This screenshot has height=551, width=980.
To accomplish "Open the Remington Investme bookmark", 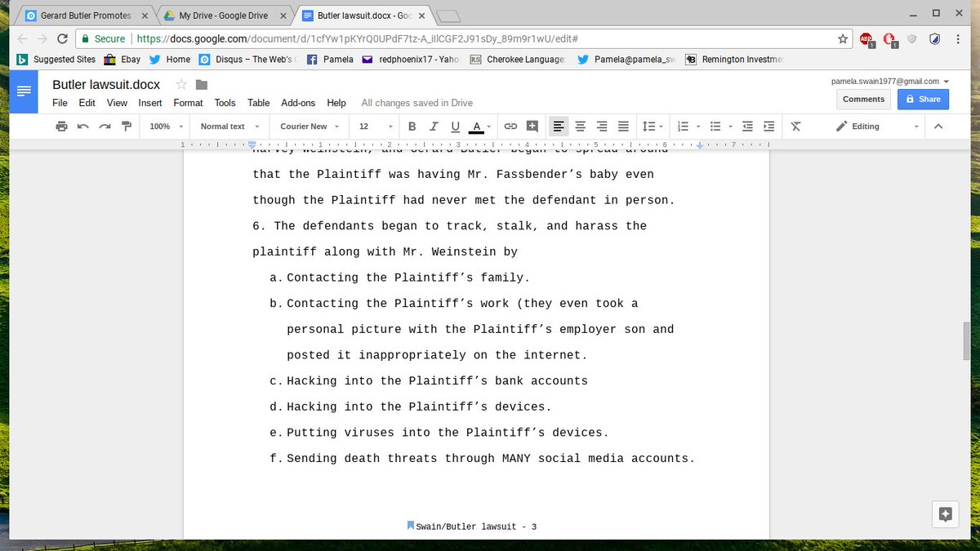I will pyautogui.click(x=734, y=60).
